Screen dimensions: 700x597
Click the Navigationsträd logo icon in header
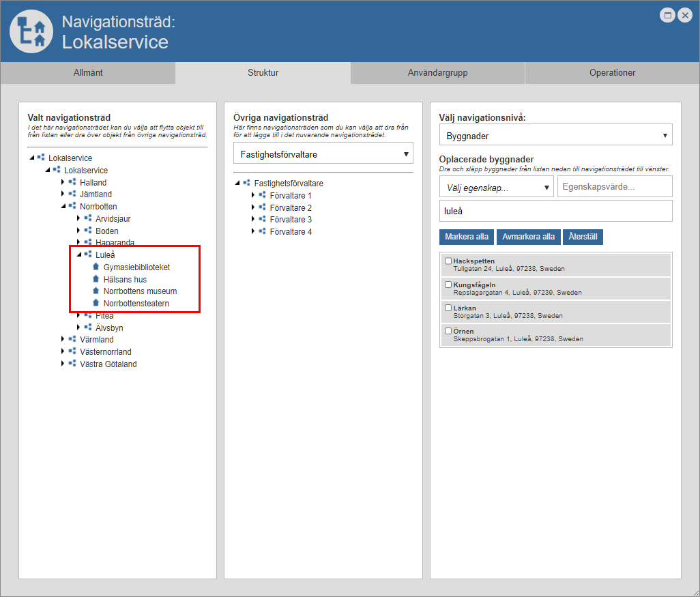pos(32,31)
